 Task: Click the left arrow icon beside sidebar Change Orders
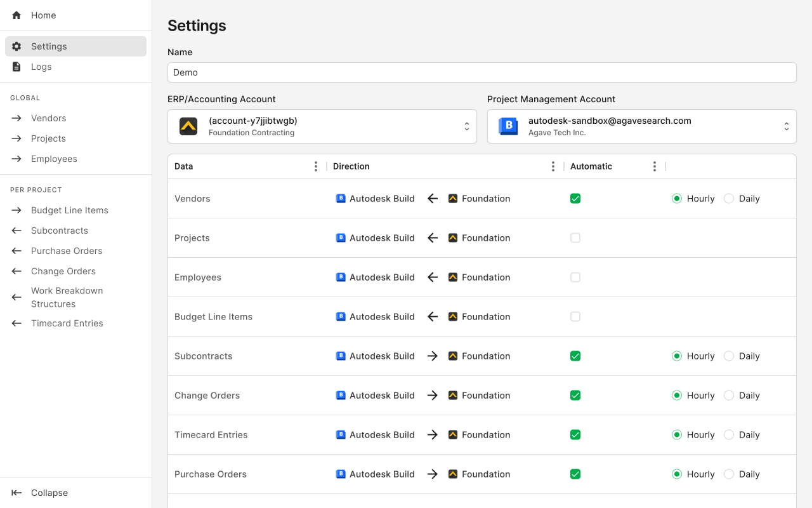tap(16, 271)
